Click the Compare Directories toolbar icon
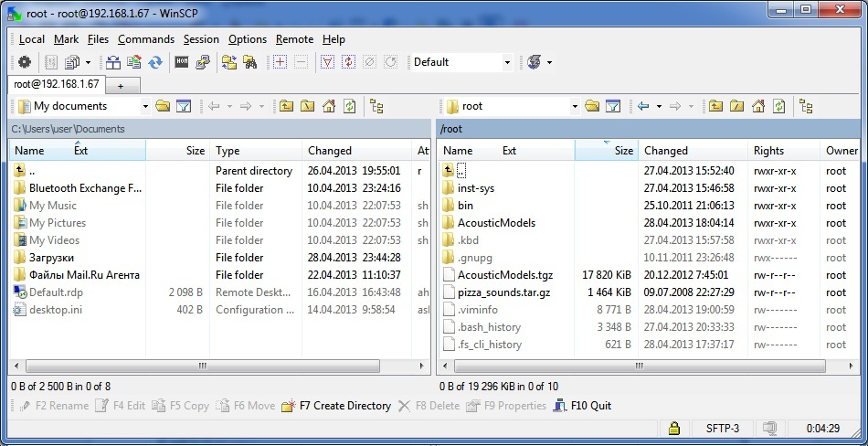 pos(113,62)
